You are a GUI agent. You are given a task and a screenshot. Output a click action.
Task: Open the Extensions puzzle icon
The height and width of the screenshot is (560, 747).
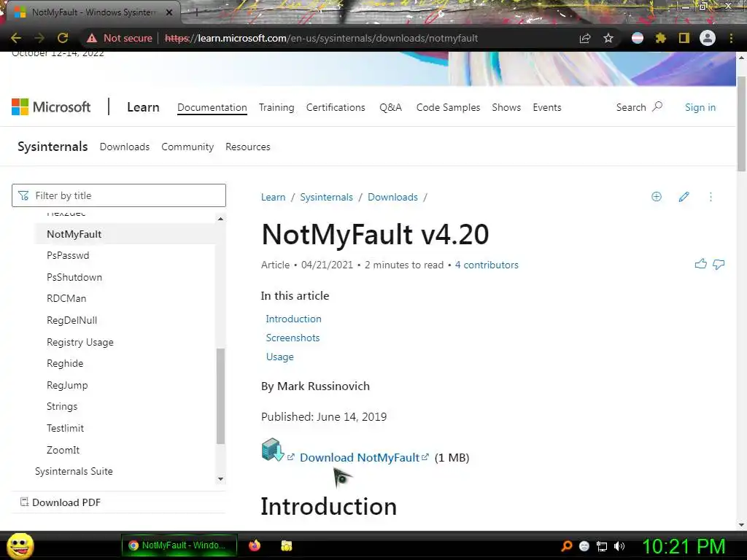(x=661, y=38)
